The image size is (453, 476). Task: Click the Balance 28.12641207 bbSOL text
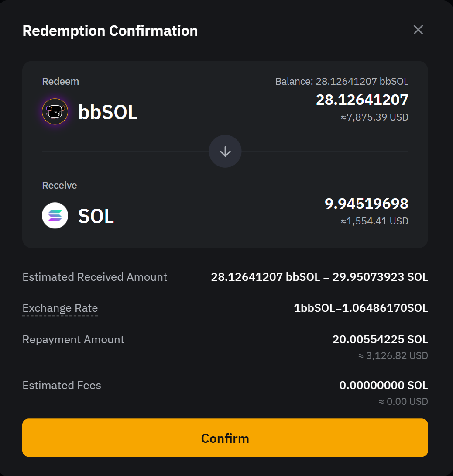tap(342, 81)
